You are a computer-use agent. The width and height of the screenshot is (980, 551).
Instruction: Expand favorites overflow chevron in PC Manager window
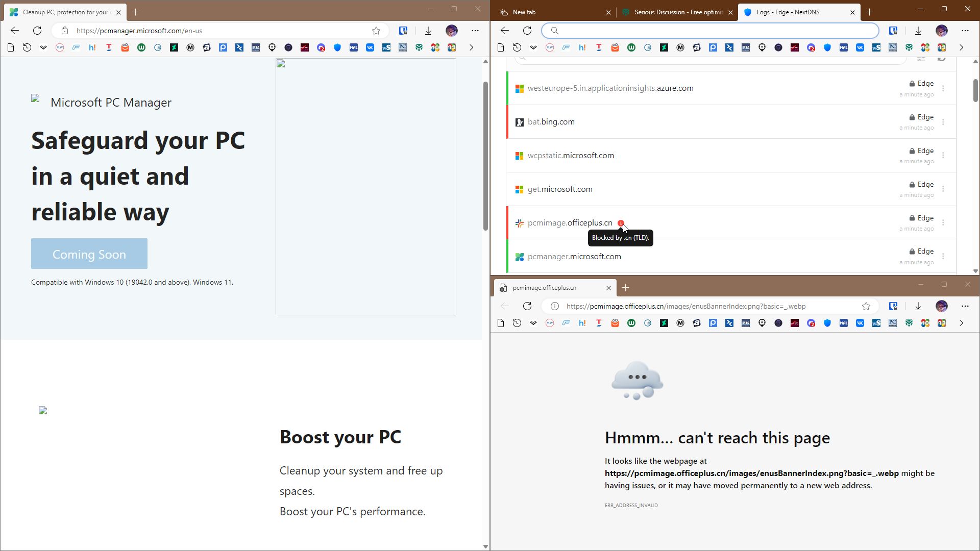coord(471,47)
